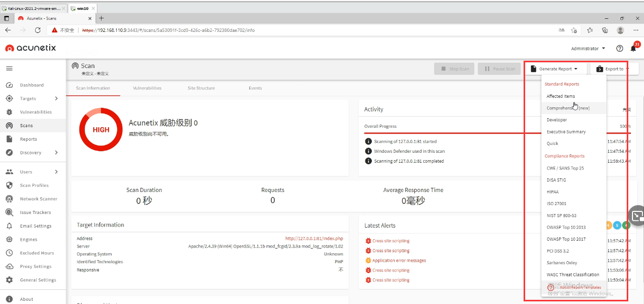Screen dimensions: 644x304
Task: Open a new browser tab
Action: (102, 18)
